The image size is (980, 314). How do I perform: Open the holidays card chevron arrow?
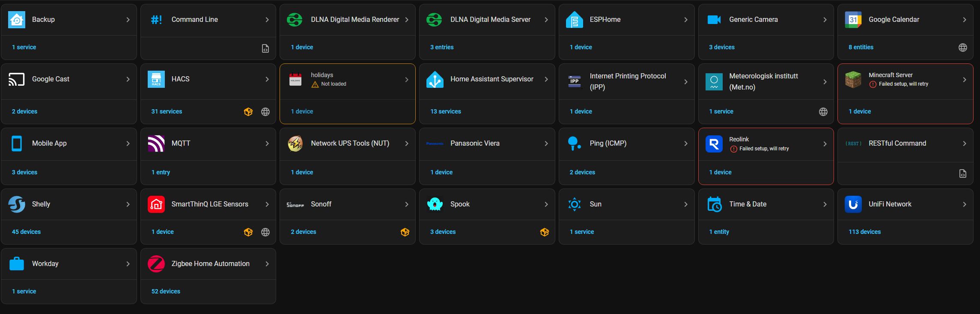[406, 80]
